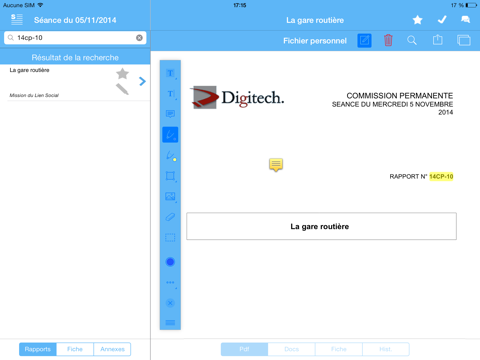Select the image insert tool
This screenshot has width=480, height=360.
[x=170, y=197]
